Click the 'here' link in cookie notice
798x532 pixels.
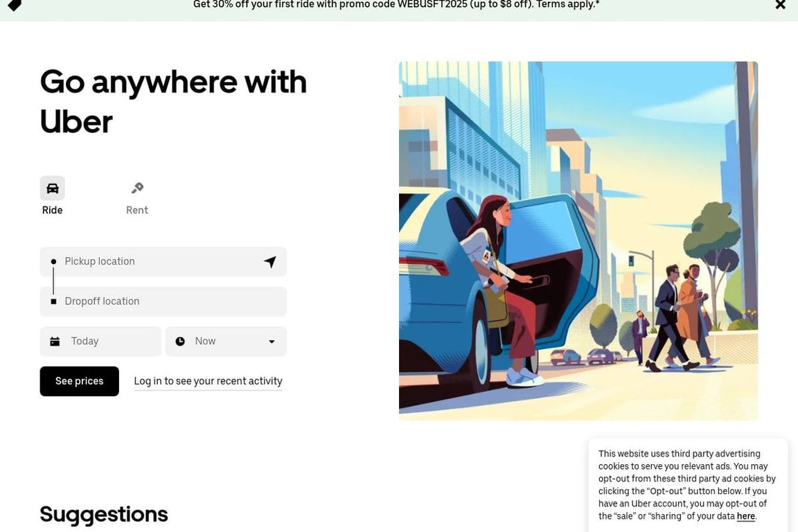click(745, 516)
